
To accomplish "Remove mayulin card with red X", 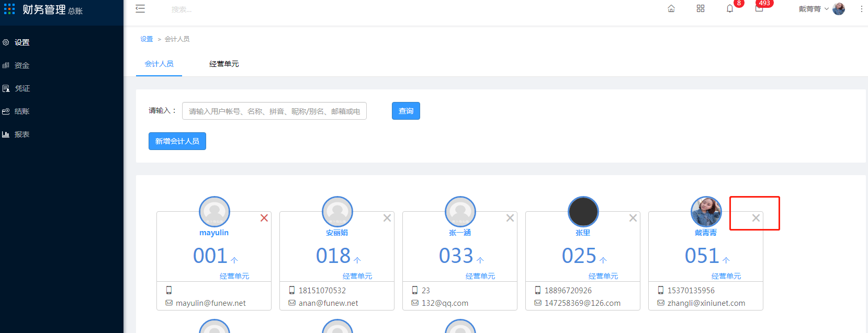I will coord(264,218).
